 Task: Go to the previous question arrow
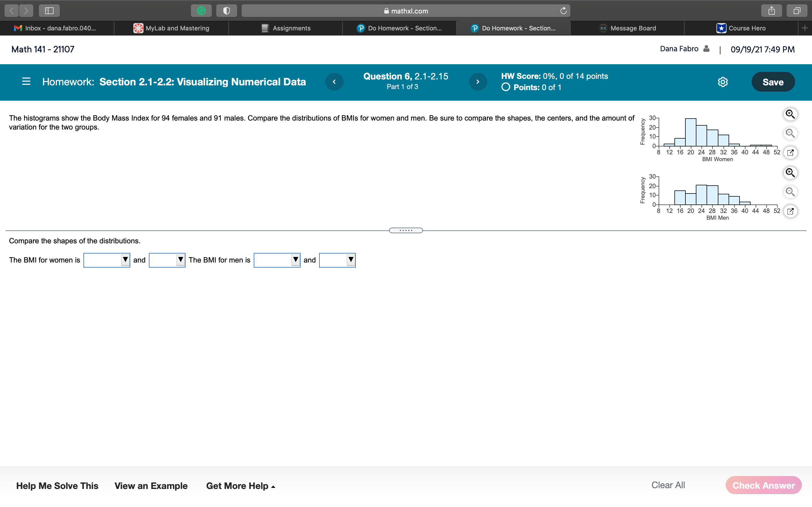(x=334, y=82)
